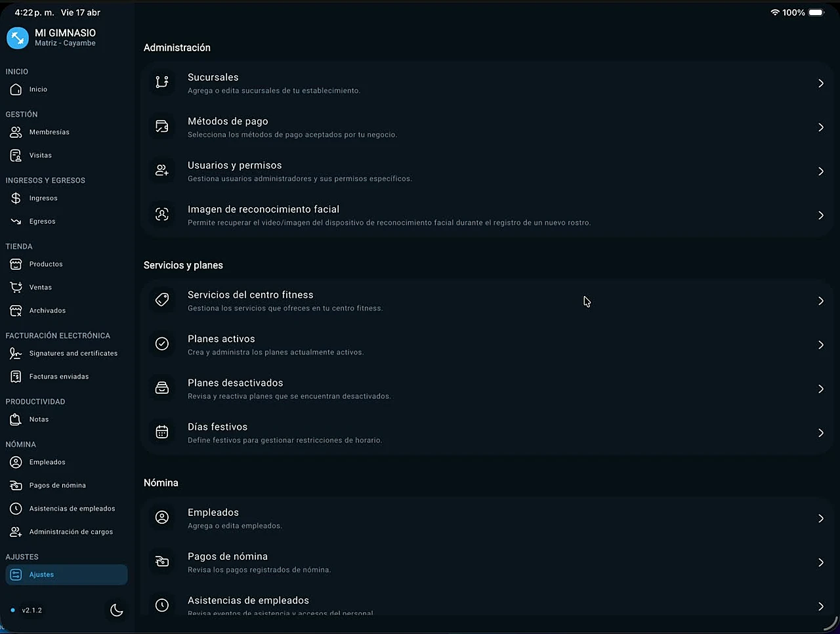Select Inicio from the sidebar menu
Image resolution: width=840 pixels, height=634 pixels.
point(38,89)
